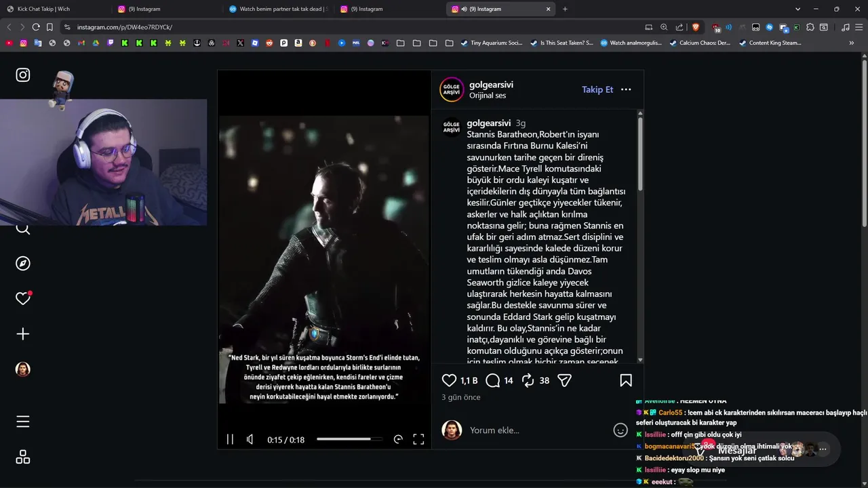This screenshot has height=488, width=868.
Task: Open 'Content King Steam...' bookmark
Action: pos(770,43)
